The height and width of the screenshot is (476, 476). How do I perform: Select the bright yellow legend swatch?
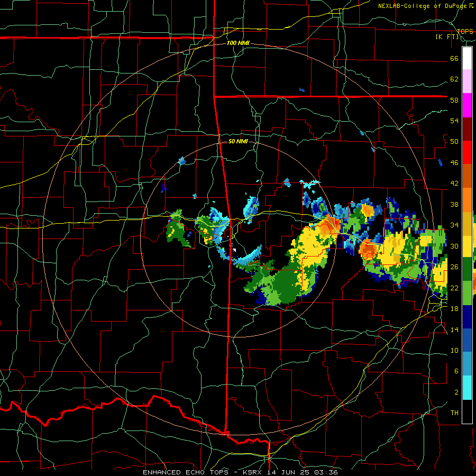(x=467, y=246)
